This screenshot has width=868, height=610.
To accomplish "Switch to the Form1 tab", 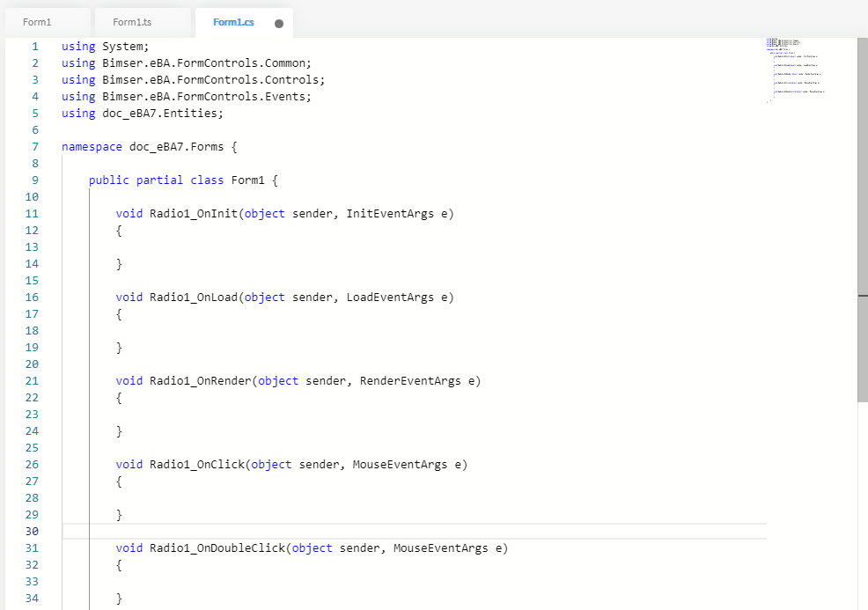I will tap(38, 22).
